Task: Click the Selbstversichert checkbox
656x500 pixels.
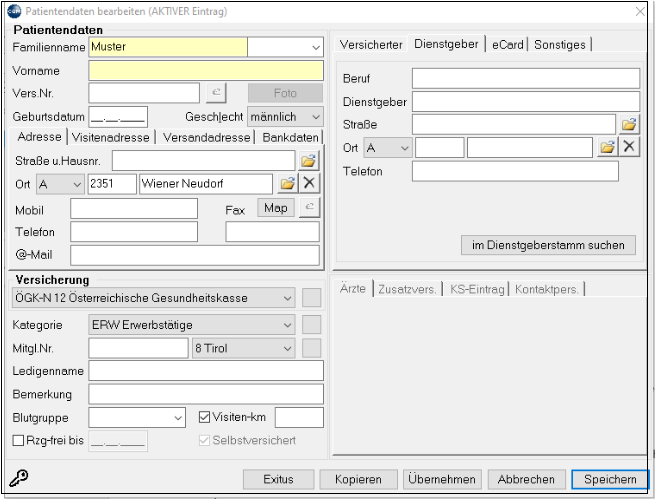Action: click(204, 440)
